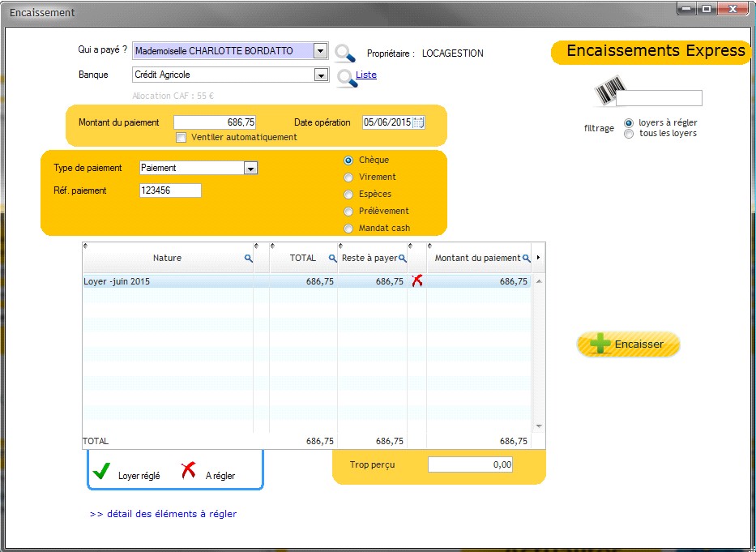Click the barcode scanner icon

tap(609, 90)
